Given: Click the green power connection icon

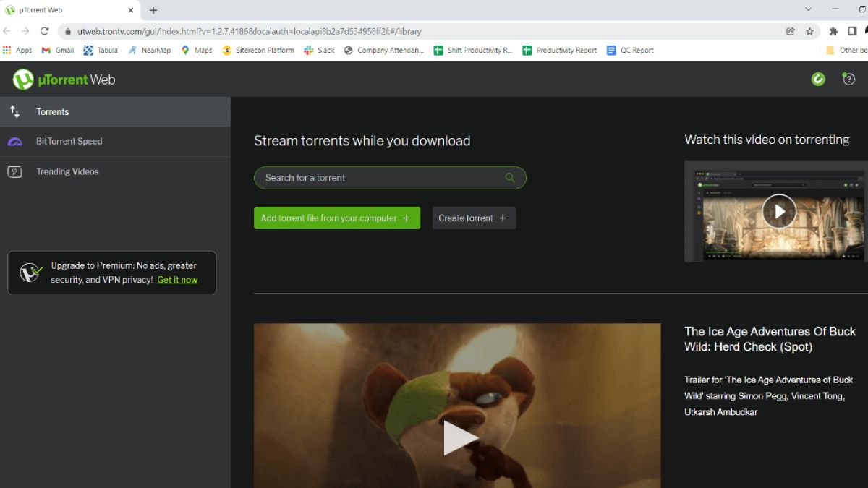Looking at the screenshot, I should tap(818, 79).
